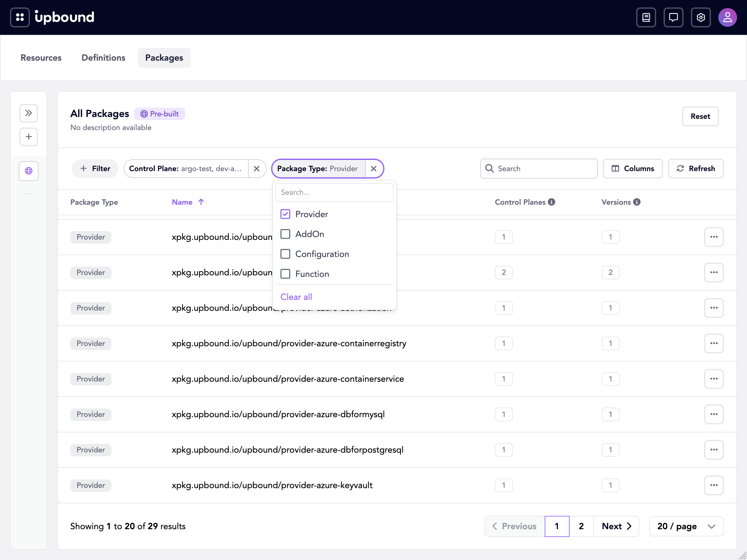Click Control Planes count for provider-azure-containerregistry

504,343
